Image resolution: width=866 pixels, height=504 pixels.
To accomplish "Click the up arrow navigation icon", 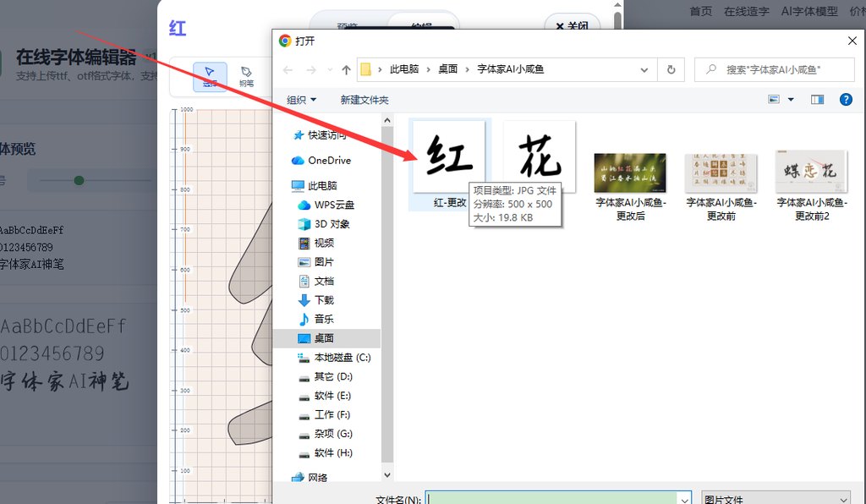I will point(347,70).
